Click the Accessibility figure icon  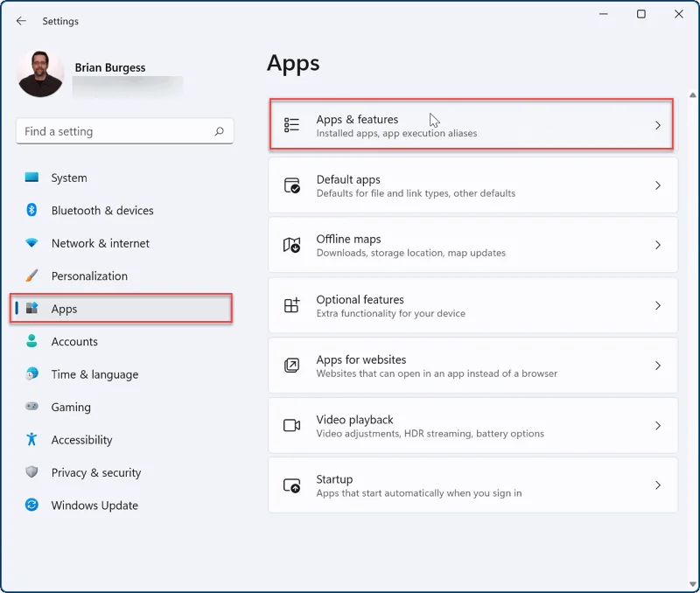click(x=31, y=439)
